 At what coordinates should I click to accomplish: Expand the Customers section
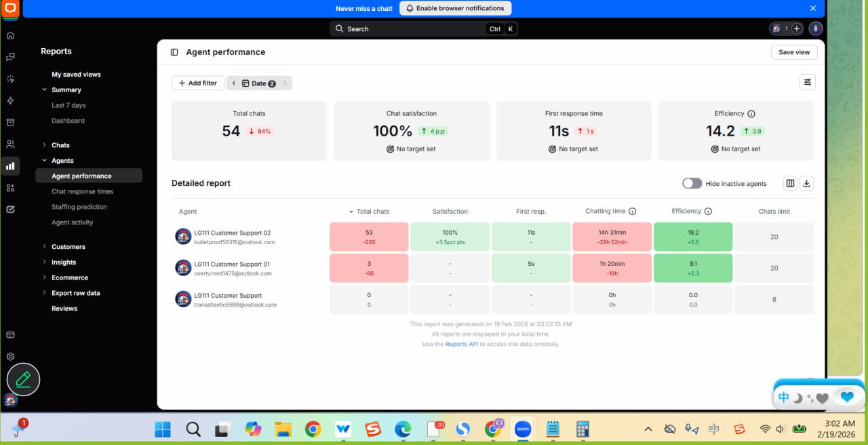tap(68, 247)
